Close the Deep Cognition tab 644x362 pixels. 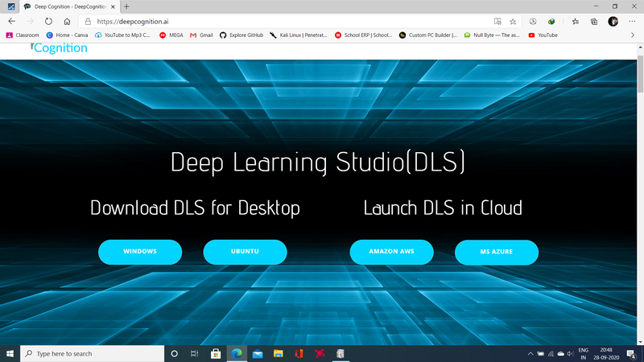[113, 6]
